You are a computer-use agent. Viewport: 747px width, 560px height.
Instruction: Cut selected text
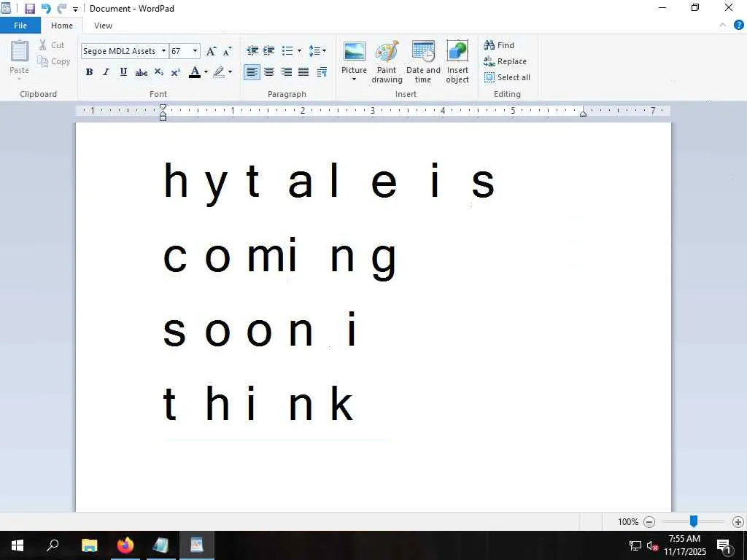[52, 45]
